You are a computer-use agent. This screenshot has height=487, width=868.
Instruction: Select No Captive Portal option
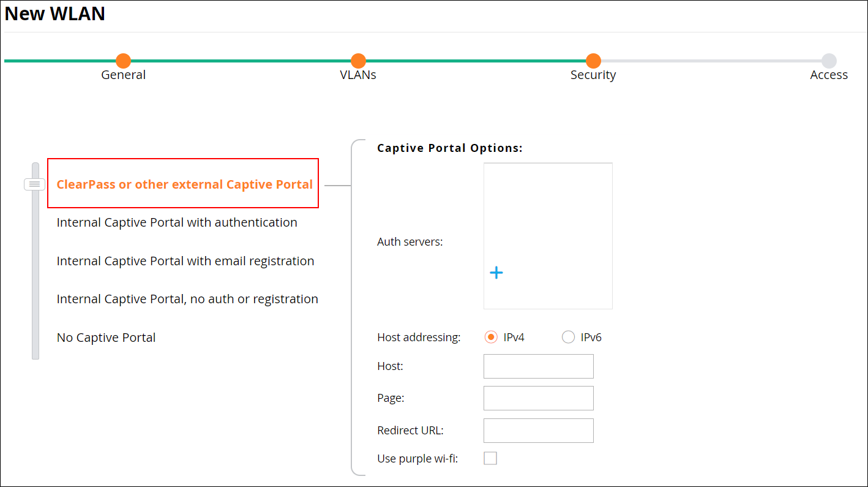coord(106,337)
